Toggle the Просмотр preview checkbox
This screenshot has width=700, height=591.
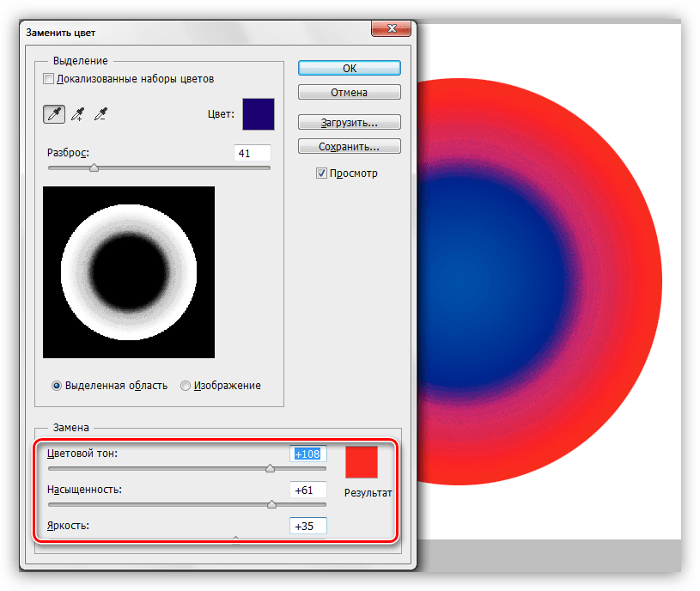[321, 174]
